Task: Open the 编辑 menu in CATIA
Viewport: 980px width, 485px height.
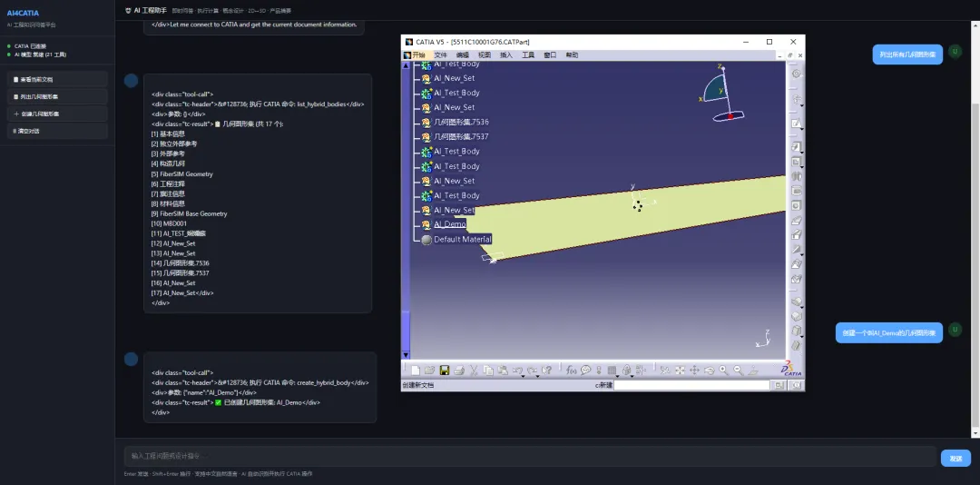Action: click(463, 55)
